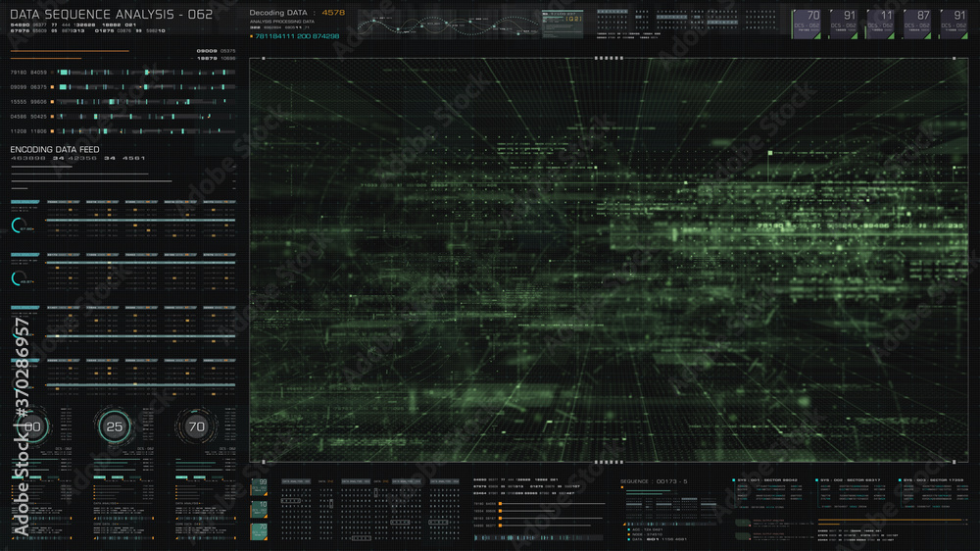Select the Decoding DATA label
The height and width of the screenshot is (551, 980).
coord(278,13)
